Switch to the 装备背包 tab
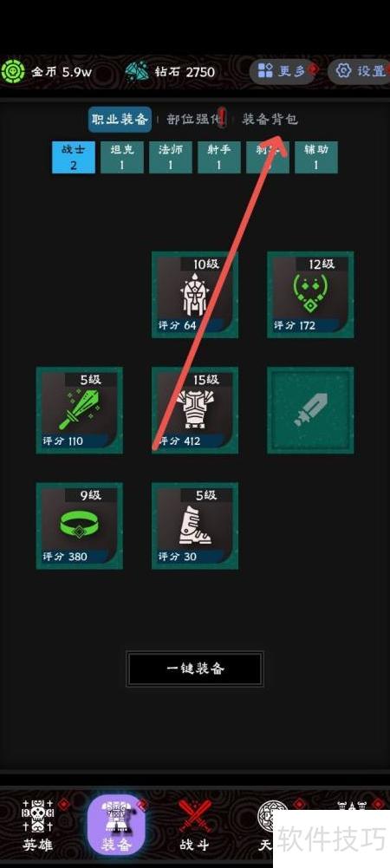Screen dimensions: 390x868 (x=270, y=119)
